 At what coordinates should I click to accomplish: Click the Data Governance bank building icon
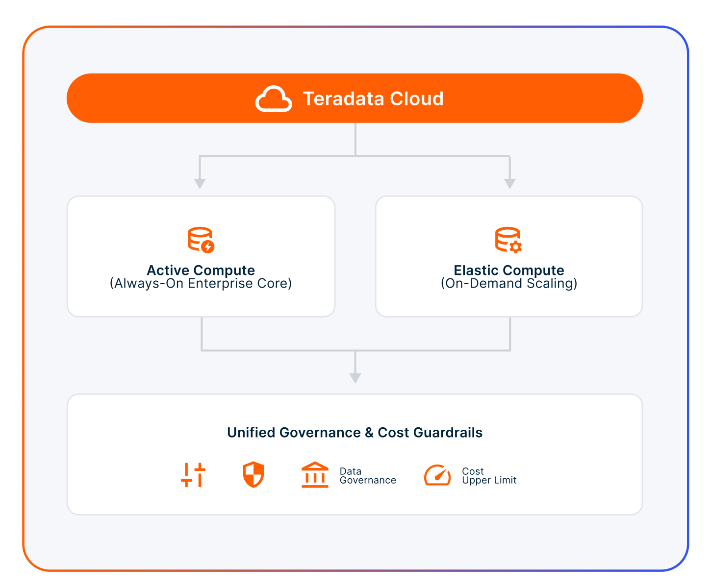(x=315, y=475)
